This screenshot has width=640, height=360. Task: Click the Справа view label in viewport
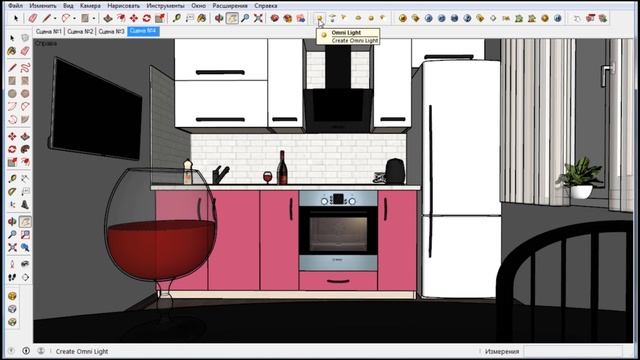(46, 43)
